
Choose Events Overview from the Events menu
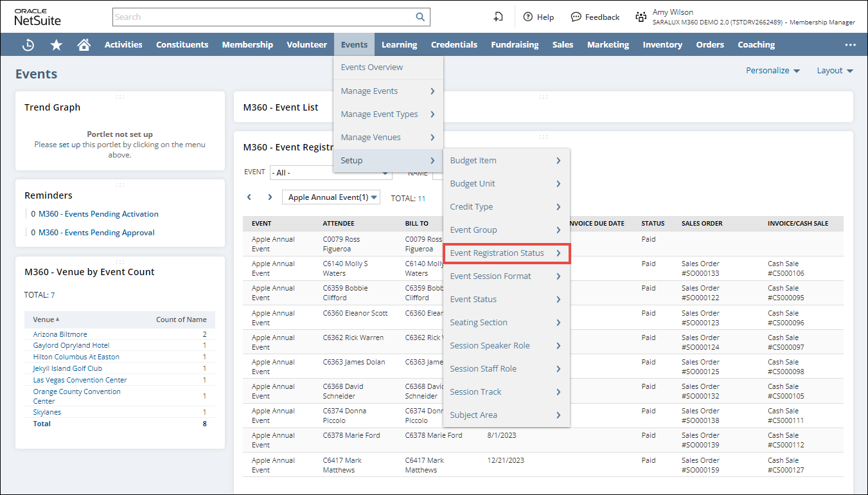tap(372, 67)
